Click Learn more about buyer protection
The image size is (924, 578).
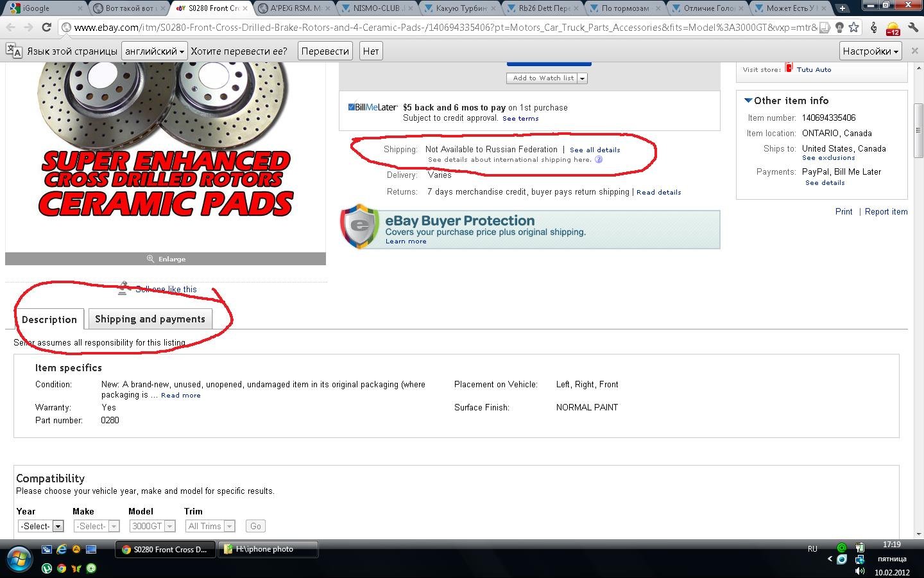coord(406,241)
